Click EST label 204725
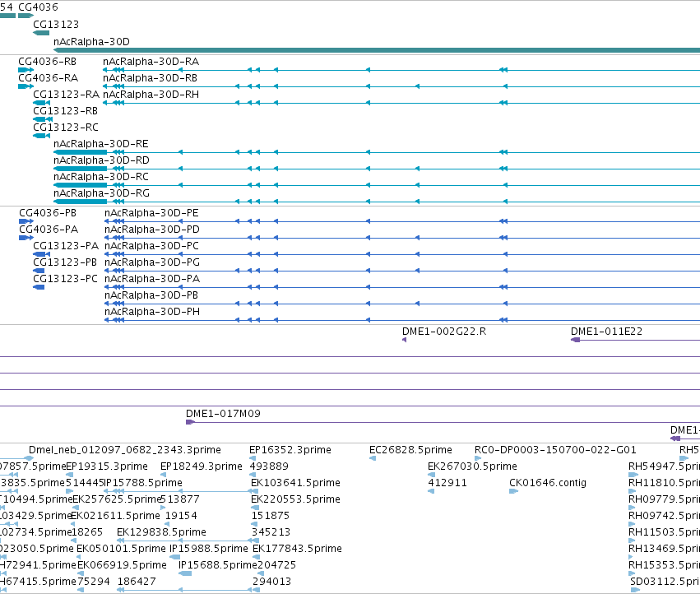Image resolution: width=700 pixels, height=594 pixels. 276,565
